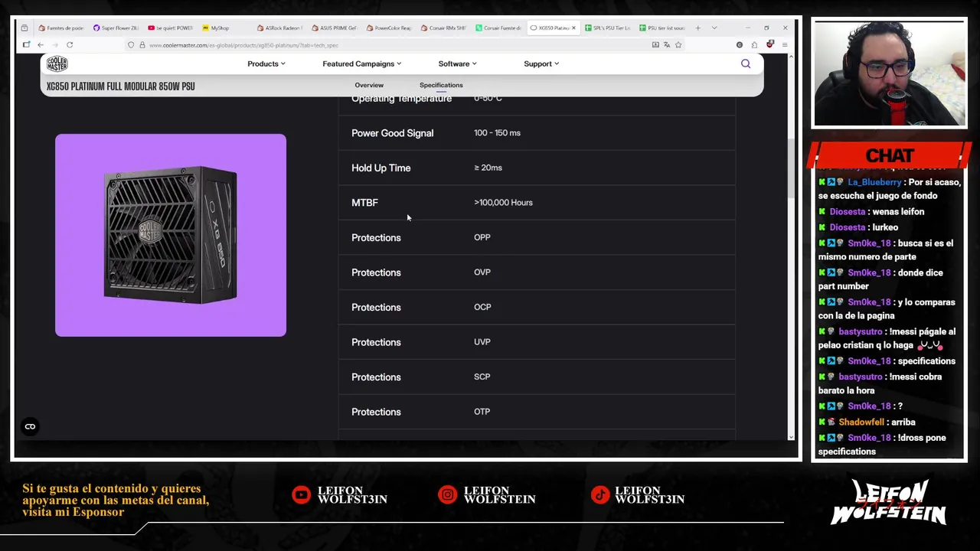Expand the Support menu
This screenshot has width=980, height=551.
[x=541, y=64]
